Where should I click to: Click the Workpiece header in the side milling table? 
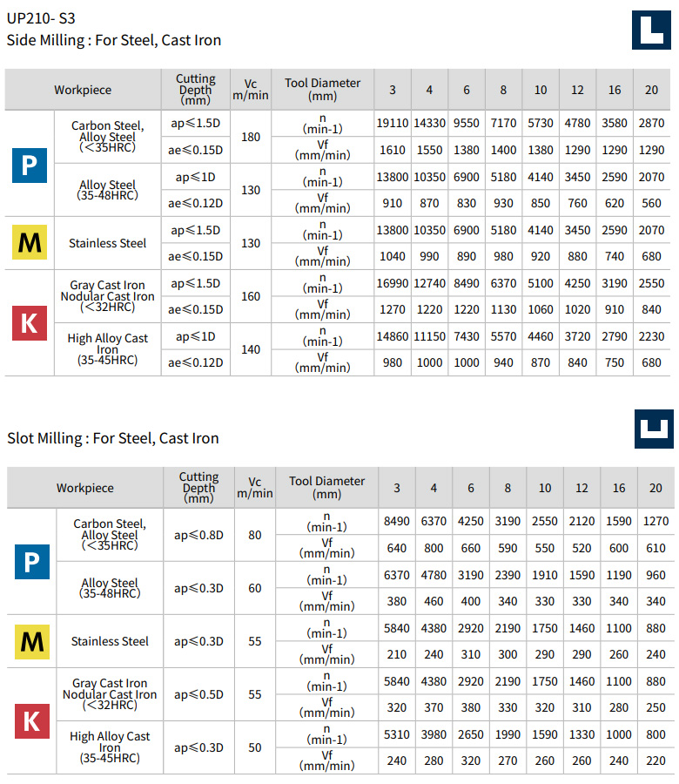tap(83, 90)
